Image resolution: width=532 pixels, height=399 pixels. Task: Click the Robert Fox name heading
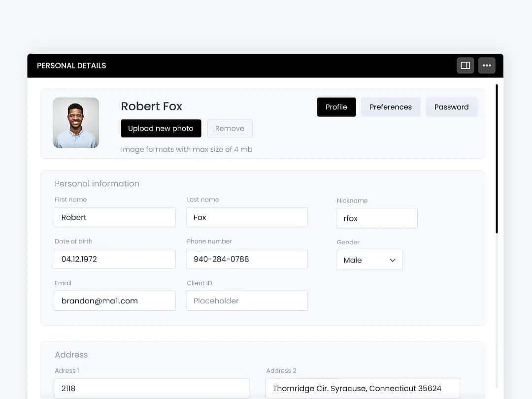[x=152, y=106]
